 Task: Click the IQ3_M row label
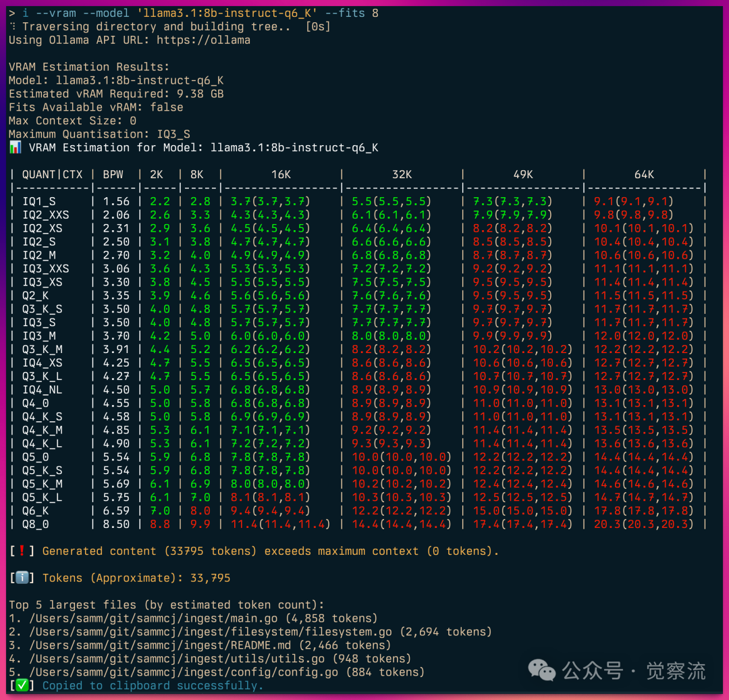pos(39,336)
